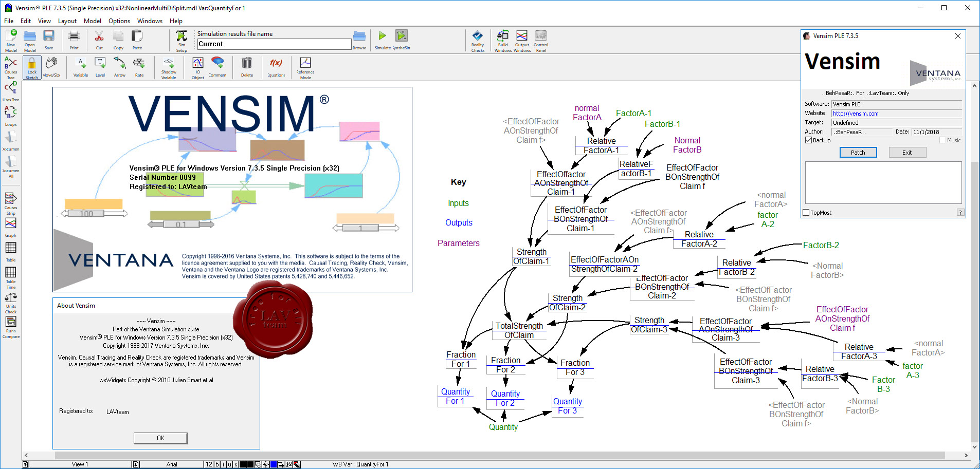Screen dimensions: 980x469
Task: Open the Equations f(x) tool
Action: (276, 67)
